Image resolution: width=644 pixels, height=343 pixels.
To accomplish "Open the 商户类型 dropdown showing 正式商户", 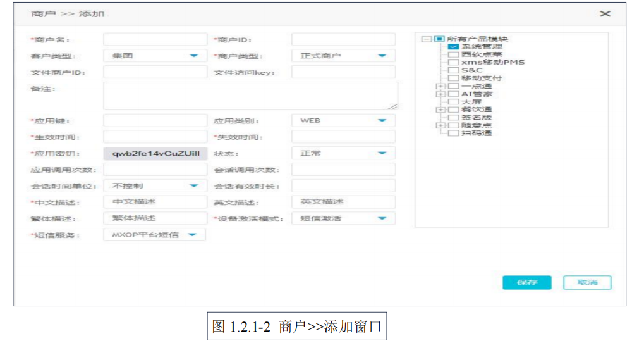I will click(343, 56).
